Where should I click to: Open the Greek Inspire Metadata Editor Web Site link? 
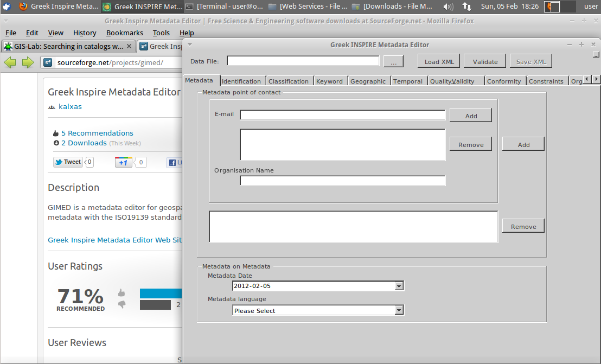[114, 240]
